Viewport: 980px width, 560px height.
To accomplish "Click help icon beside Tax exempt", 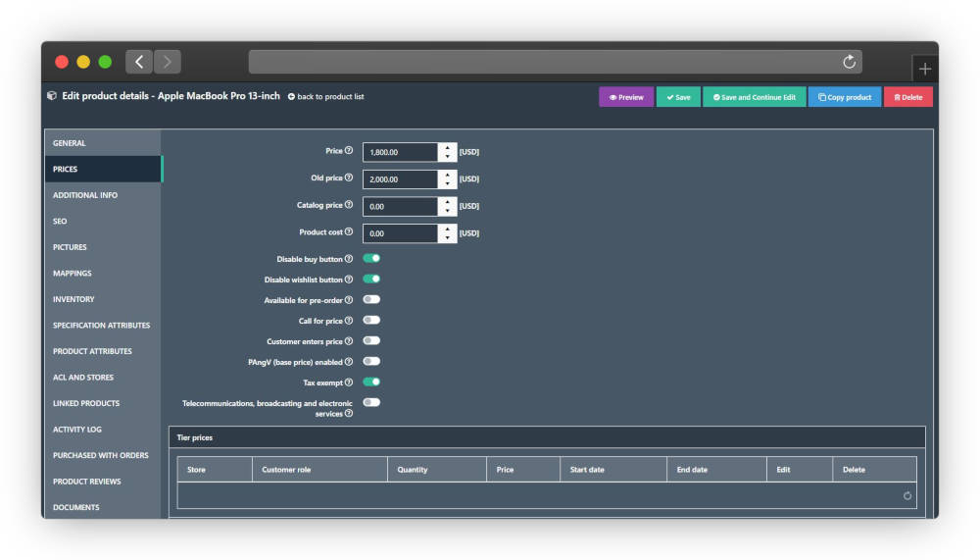I will tap(349, 382).
